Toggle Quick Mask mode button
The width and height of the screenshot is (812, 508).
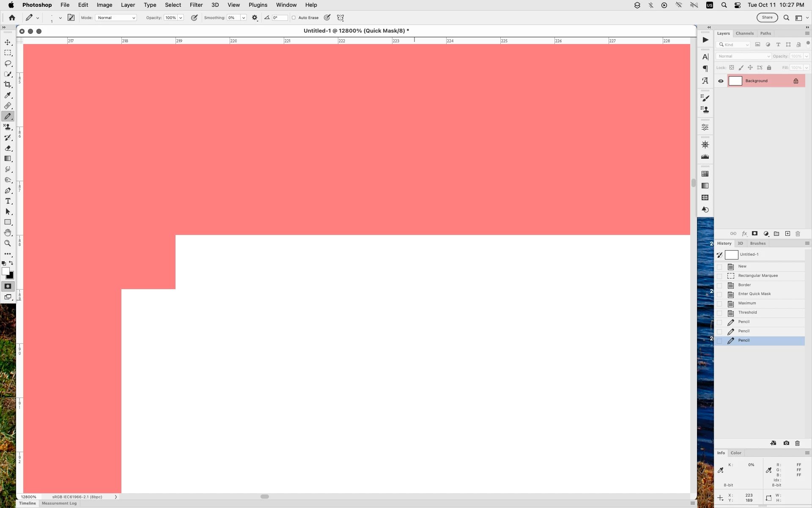pos(8,287)
